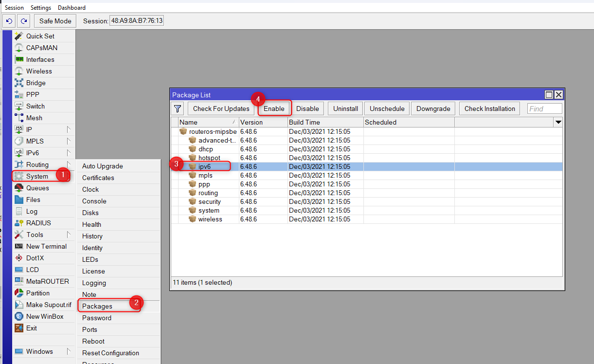Click the Redo arrow icon in toolbar
This screenshot has width=594, height=364.
[x=23, y=21]
